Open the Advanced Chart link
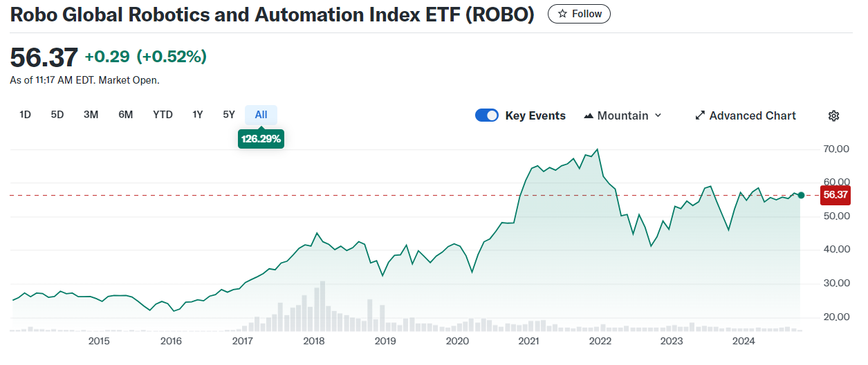Screen dimensions: 868x365 [x=746, y=115]
